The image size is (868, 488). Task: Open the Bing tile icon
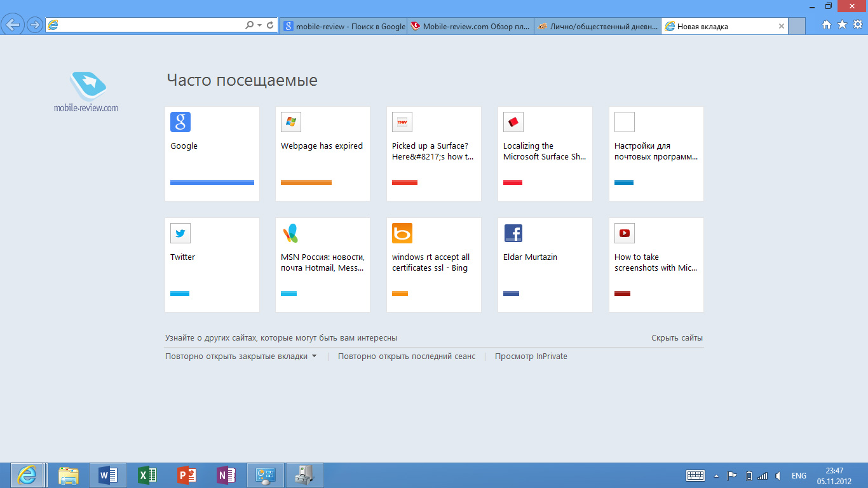(x=402, y=233)
